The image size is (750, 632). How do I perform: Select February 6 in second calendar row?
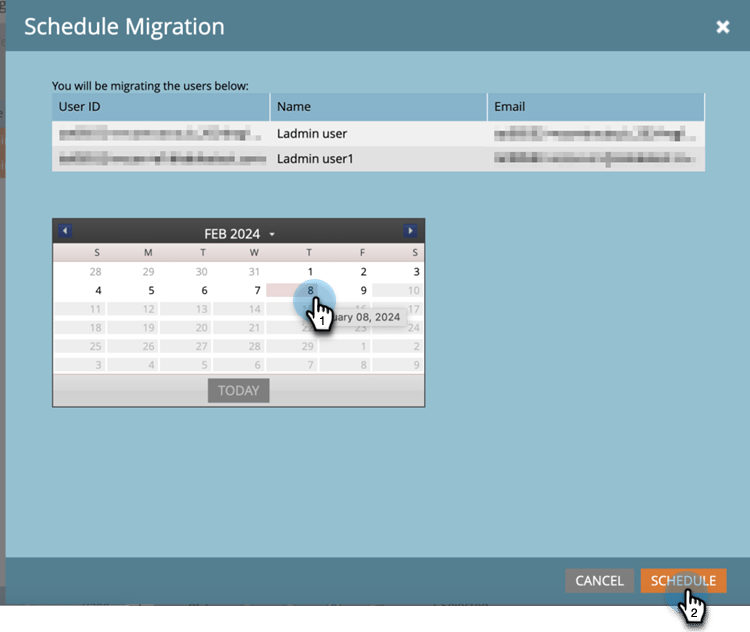186,290
